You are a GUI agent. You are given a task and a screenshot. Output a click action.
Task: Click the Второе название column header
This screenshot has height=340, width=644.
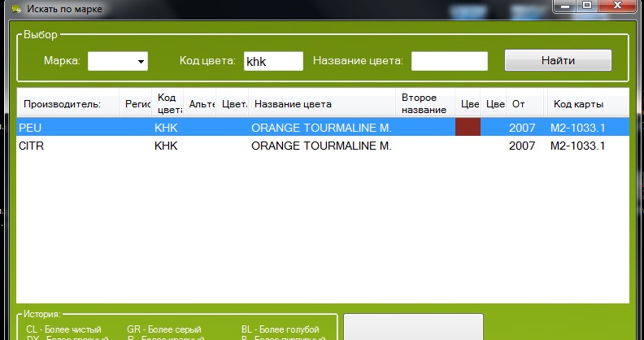(x=425, y=104)
